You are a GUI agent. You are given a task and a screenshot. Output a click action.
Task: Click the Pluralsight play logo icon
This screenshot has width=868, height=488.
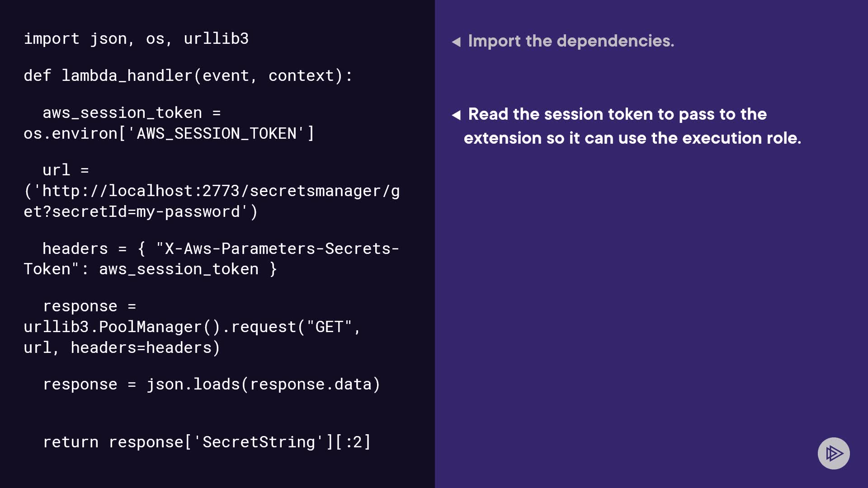pyautogui.click(x=834, y=453)
